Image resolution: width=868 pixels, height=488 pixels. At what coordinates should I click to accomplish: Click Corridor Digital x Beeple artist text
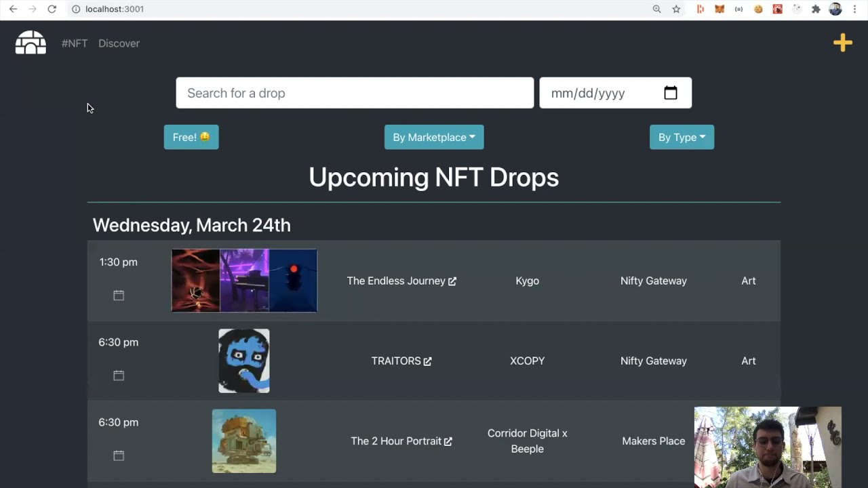click(x=527, y=441)
